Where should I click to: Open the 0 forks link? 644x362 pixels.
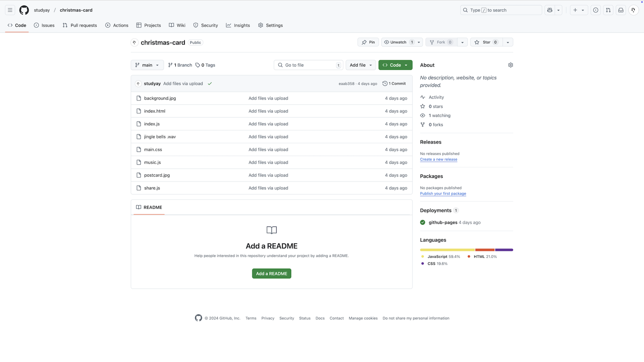click(432, 125)
